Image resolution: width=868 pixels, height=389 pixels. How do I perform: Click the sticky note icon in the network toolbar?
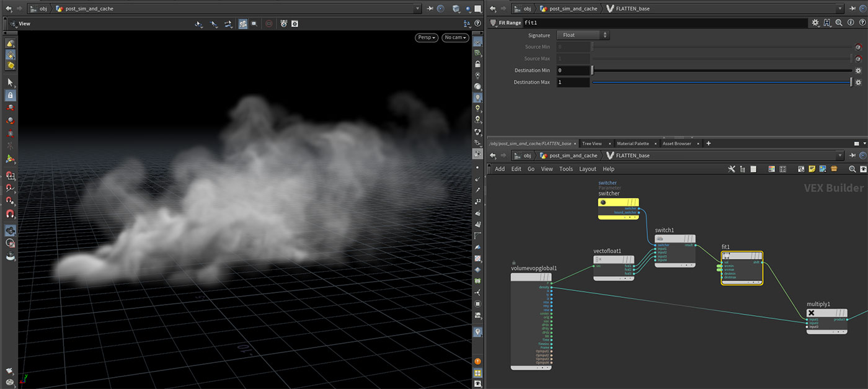pos(812,169)
